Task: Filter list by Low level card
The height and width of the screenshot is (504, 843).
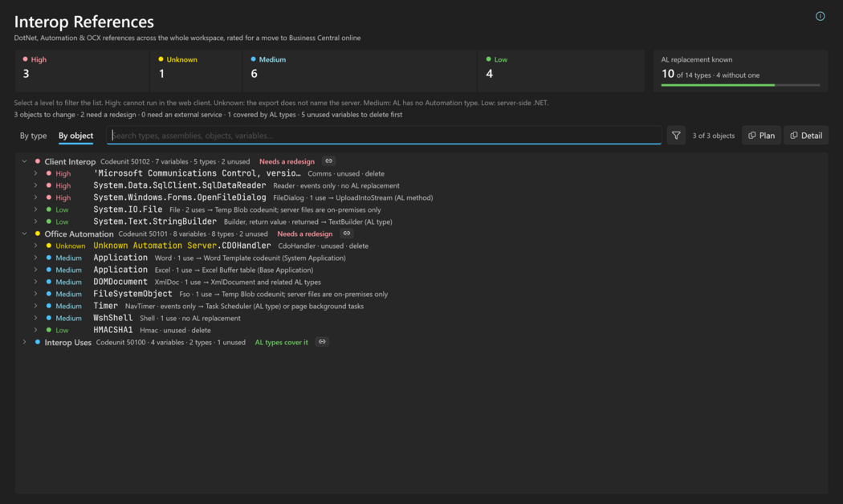Action: tap(561, 71)
